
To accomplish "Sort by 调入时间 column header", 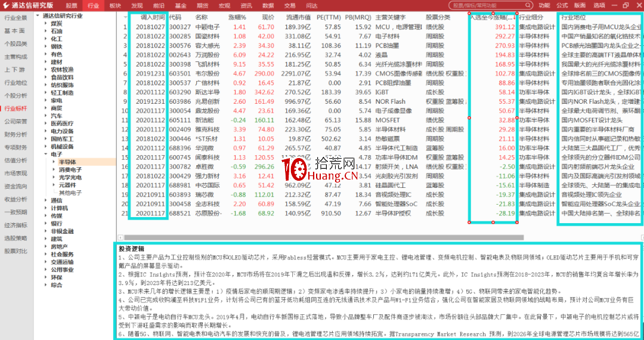I will [x=153, y=17].
